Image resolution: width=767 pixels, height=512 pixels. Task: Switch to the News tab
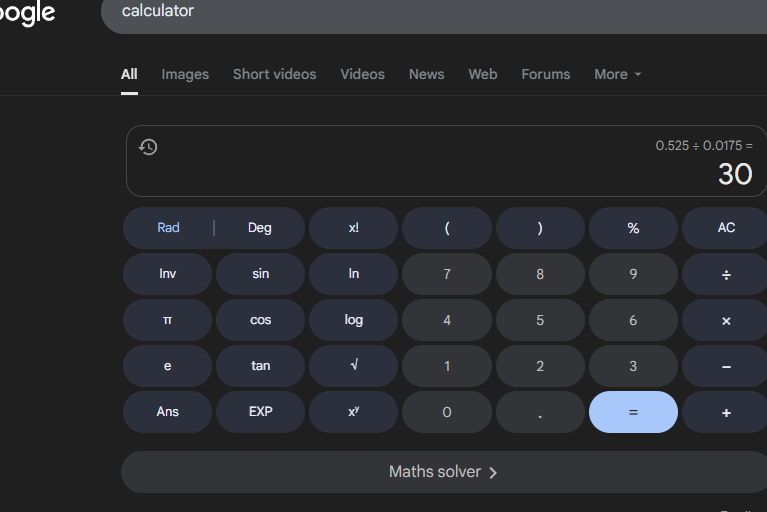(427, 74)
